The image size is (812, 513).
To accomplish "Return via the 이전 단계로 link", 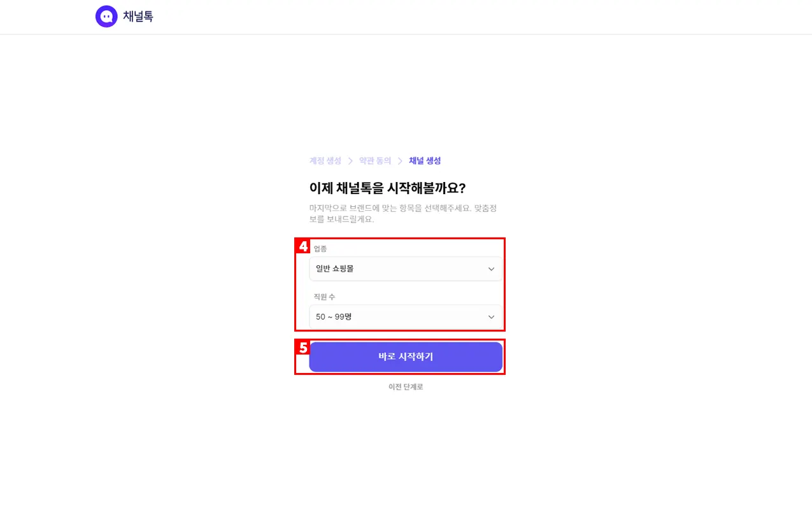I will coord(406,387).
